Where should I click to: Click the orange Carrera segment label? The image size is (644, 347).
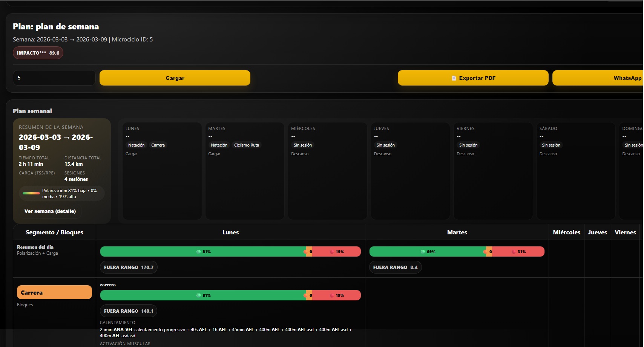pyautogui.click(x=54, y=292)
